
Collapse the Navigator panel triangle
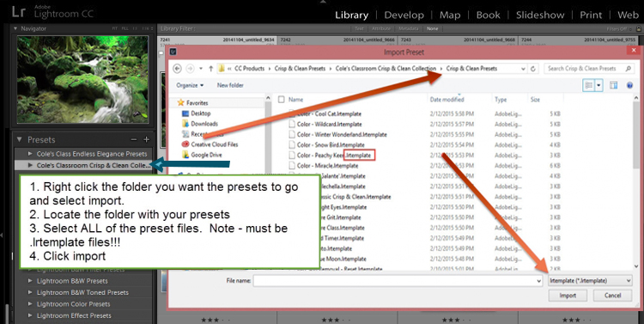[15, 28]
